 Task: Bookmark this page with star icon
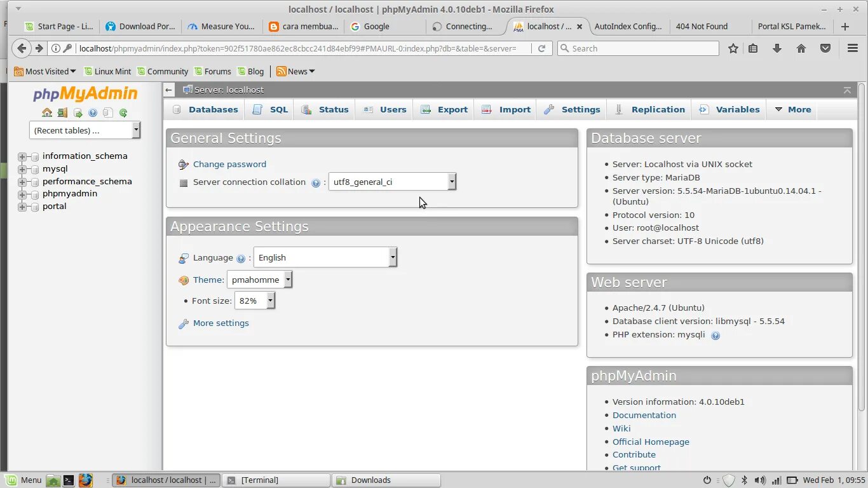coord(733,48)
